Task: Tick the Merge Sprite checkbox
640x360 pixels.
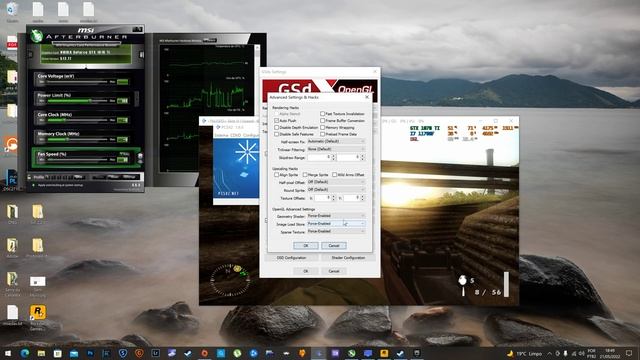Action: (305, 175)
